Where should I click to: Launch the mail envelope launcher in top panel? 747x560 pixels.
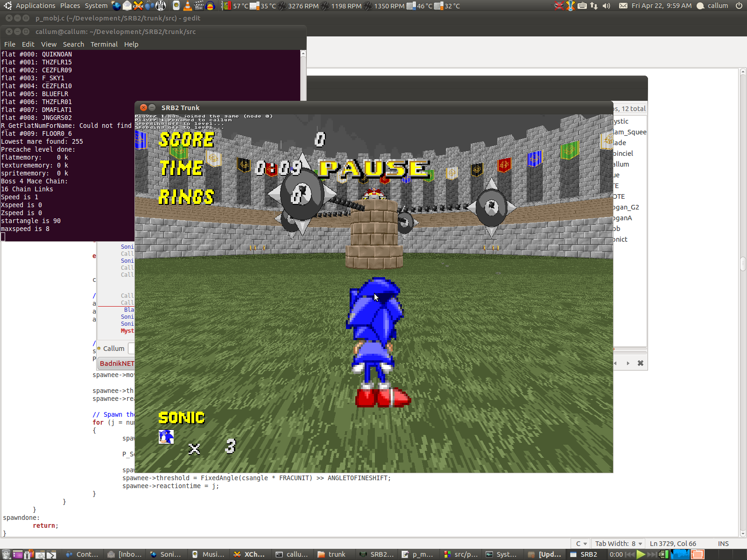[127, 6]
